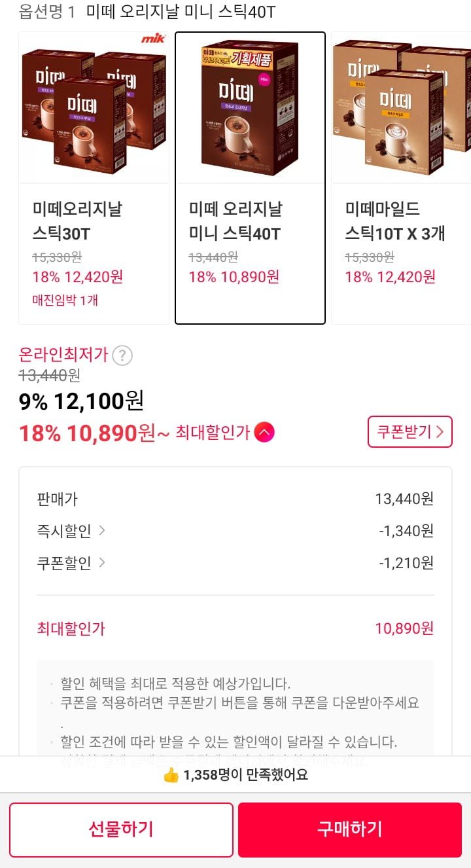Expand the 즉시할인 instant discount details
The height and width of the screenshot is (868, 471).
click(x=71, y=531)
